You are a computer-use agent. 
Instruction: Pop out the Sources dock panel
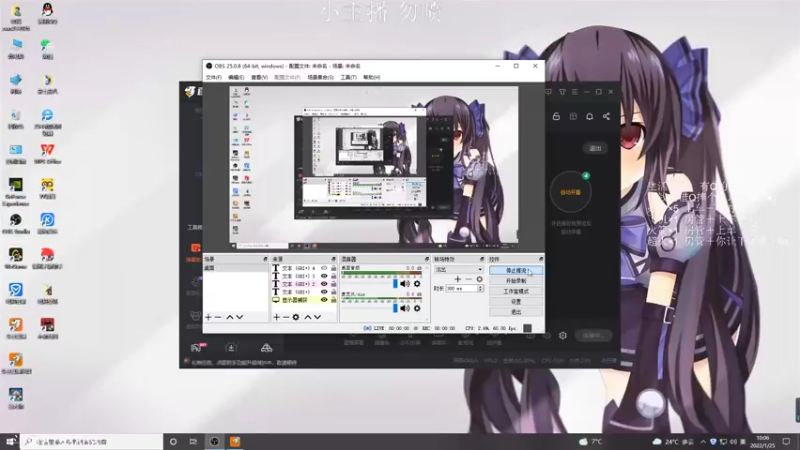334,259
